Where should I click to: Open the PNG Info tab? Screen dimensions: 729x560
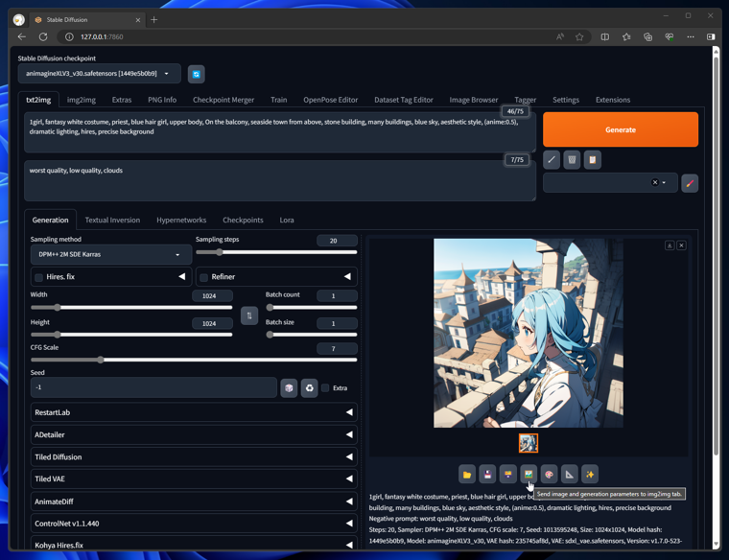coord(162,100)
